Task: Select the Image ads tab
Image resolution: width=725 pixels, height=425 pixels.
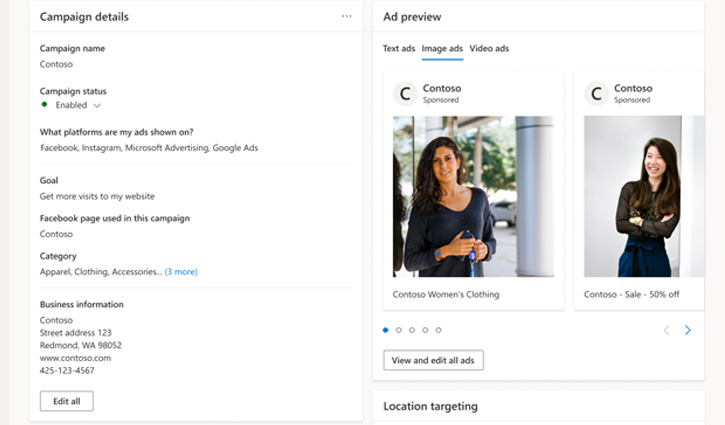Action: [442, 48]
